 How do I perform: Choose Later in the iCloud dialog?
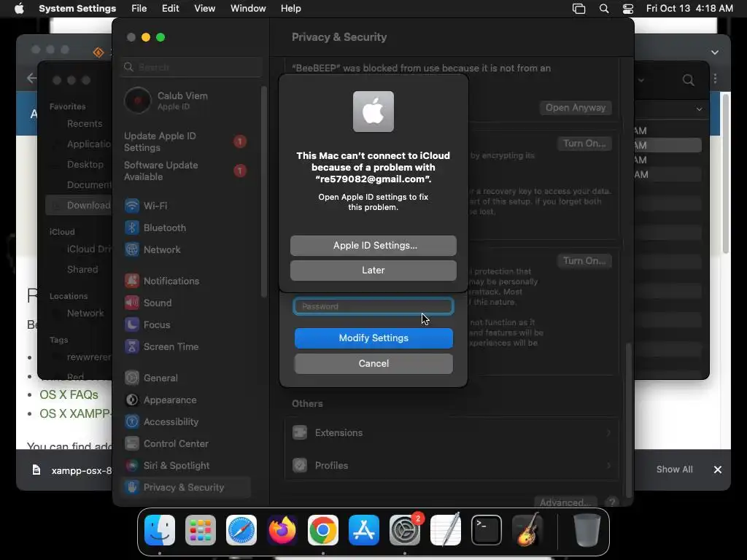373,270
